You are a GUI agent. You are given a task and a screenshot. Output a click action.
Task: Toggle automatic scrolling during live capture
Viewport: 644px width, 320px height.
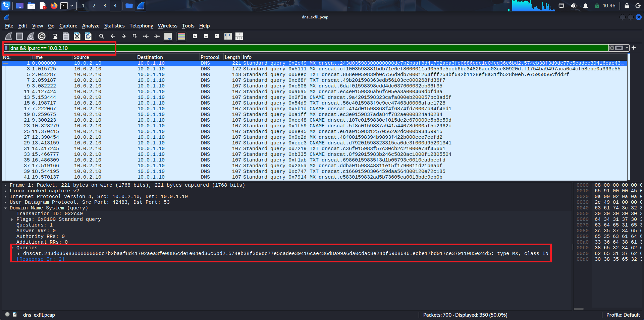(168, 36)
